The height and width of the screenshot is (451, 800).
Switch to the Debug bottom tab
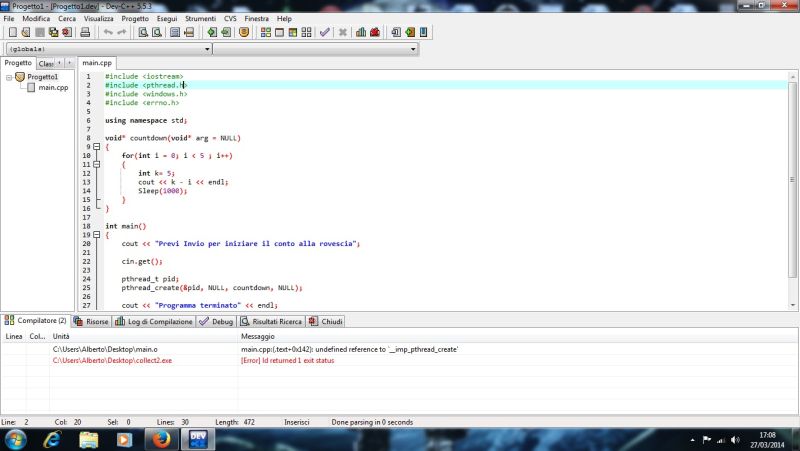click(216, 321)
